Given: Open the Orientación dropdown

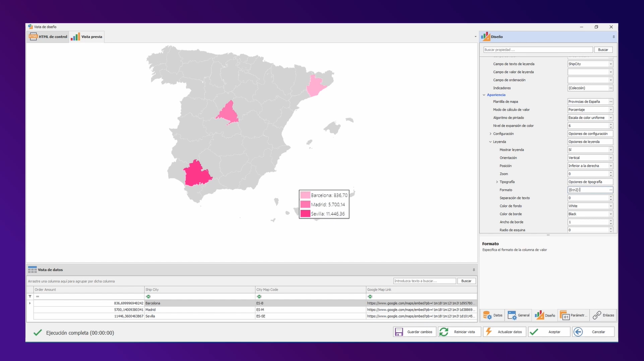Looking at the screenshot, I should point(610,158).
